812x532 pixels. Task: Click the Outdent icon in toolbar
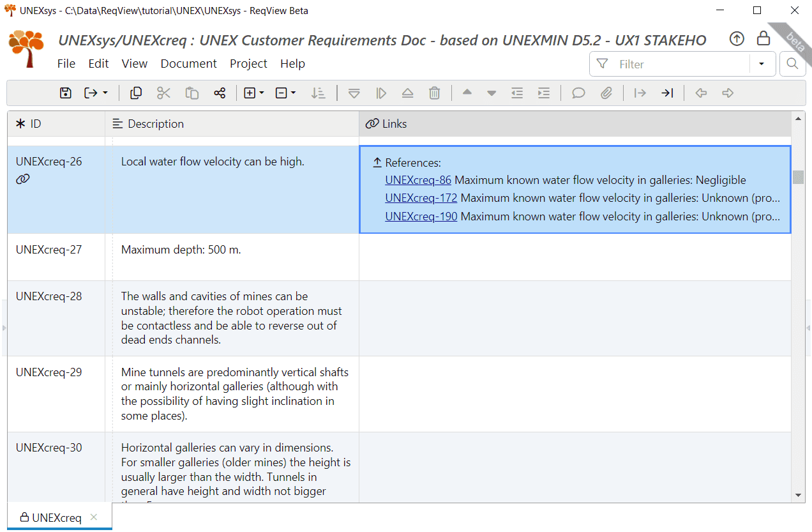pyautogui.click(x=517, y=93)
